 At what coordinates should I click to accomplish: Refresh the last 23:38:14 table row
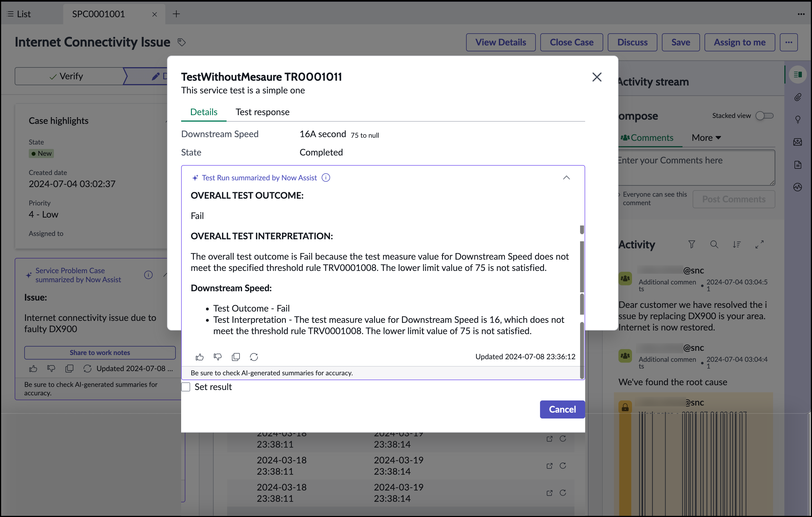tap(563, 493)
